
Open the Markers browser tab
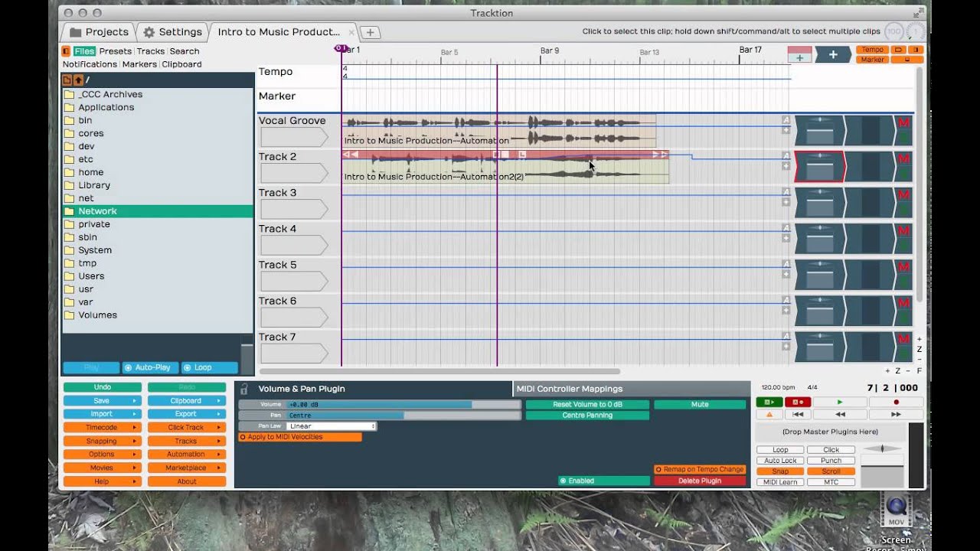[139, 64]
